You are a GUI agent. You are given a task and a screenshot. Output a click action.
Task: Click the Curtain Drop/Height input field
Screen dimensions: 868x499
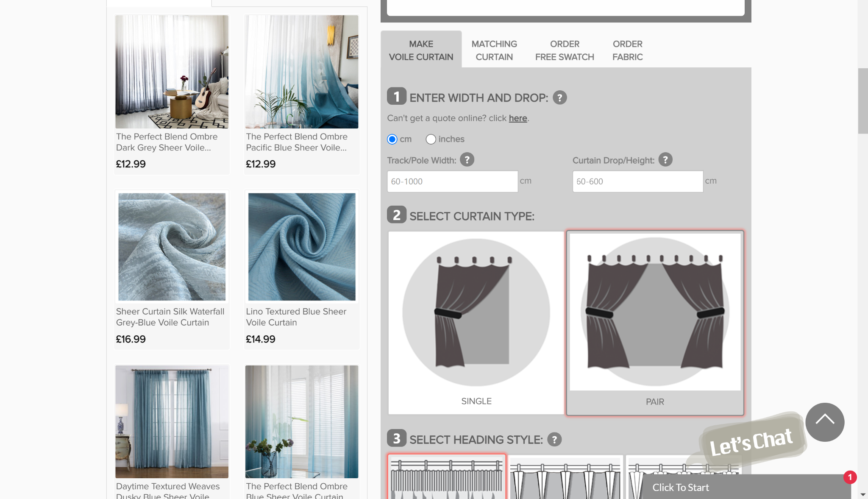click(637, 181)
